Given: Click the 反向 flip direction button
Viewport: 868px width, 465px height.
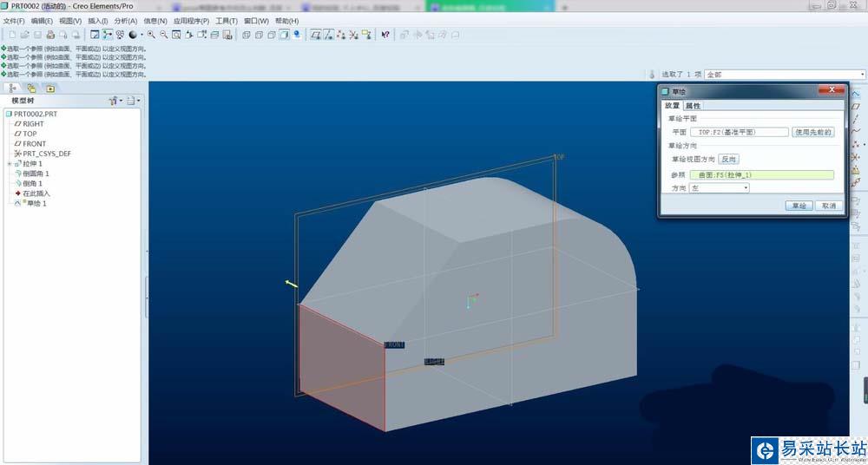Looking at the screenshot, I should pos(728,160).
